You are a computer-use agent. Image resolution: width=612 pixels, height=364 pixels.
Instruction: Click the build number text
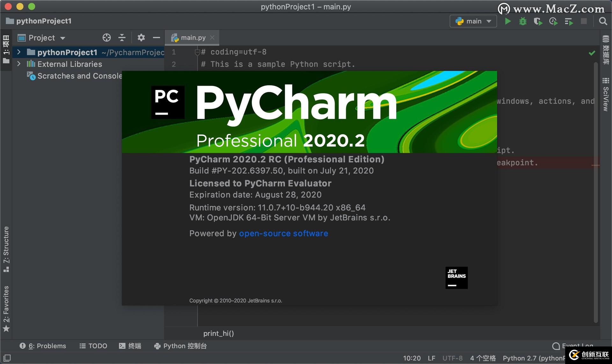pos(281,171)
